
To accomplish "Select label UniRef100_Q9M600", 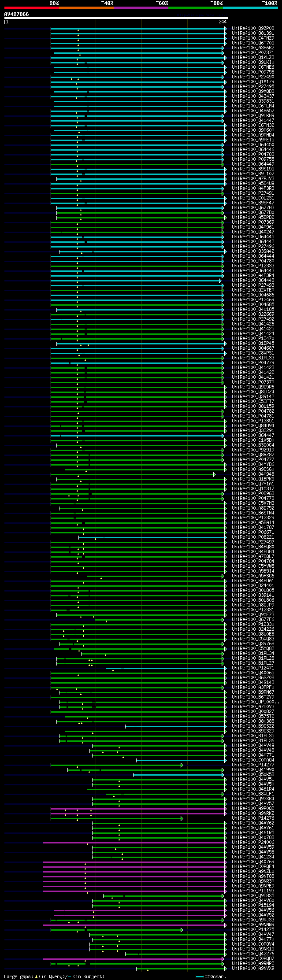I will click(253, 130).
